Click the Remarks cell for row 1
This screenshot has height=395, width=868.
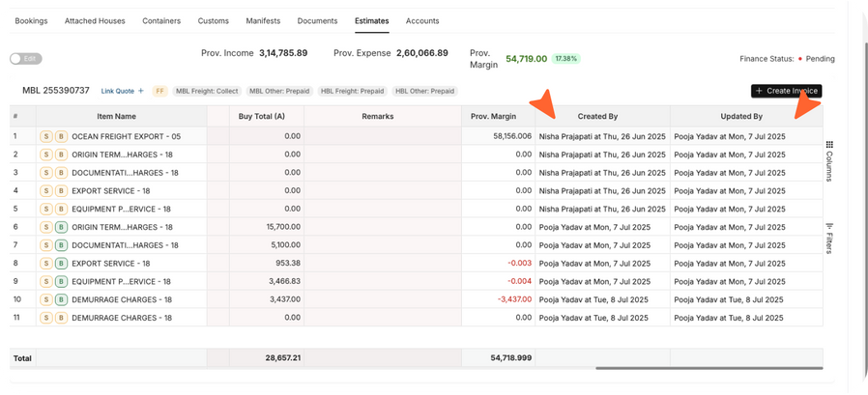coord(383,136)
